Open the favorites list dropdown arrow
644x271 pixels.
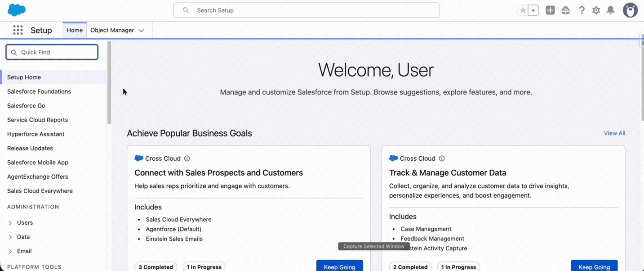[533, 10]
